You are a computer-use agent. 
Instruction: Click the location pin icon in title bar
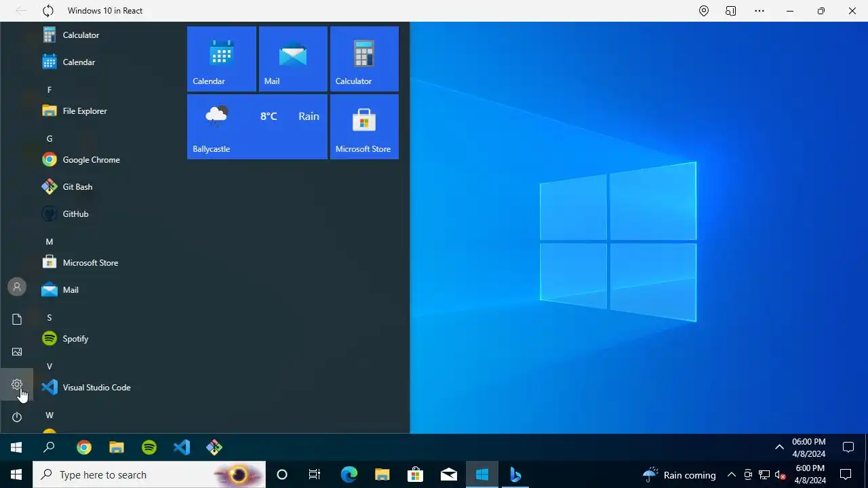coord(704,11)
